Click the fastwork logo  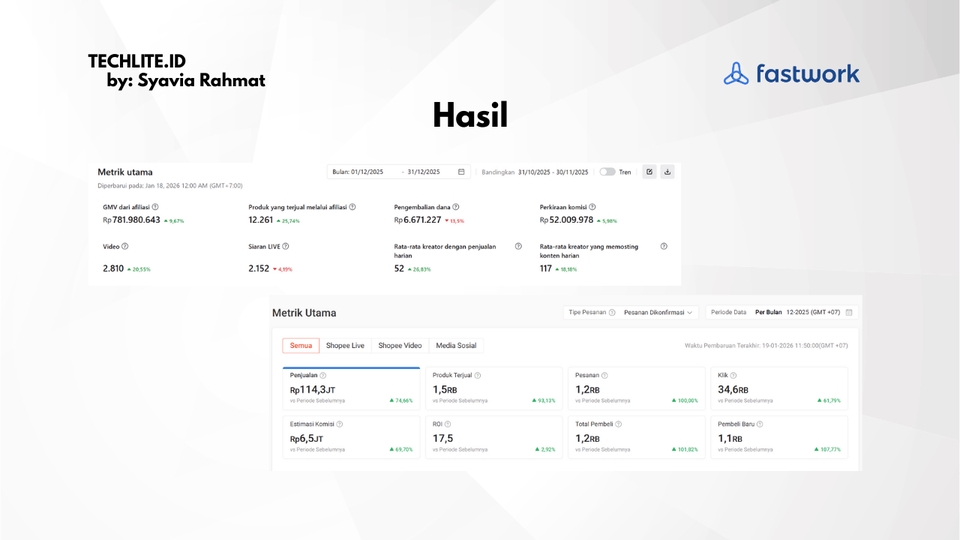792,73
